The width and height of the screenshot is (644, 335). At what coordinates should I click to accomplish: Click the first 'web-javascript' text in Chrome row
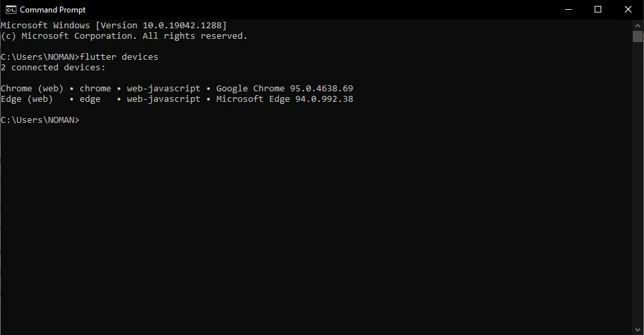163,89
